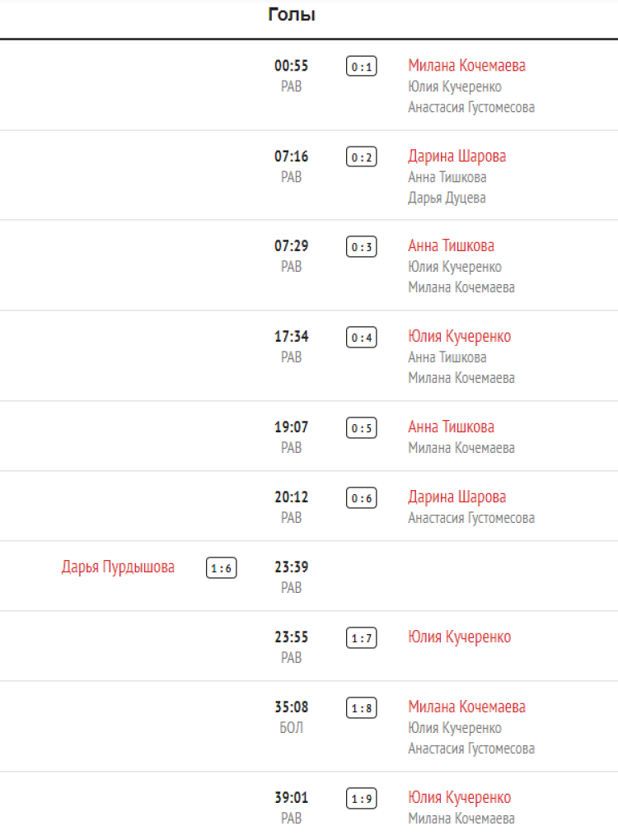Viewport: 618px width, 840px height.
Task: Click the 0:4 score badge
Action: coord(361,338)
